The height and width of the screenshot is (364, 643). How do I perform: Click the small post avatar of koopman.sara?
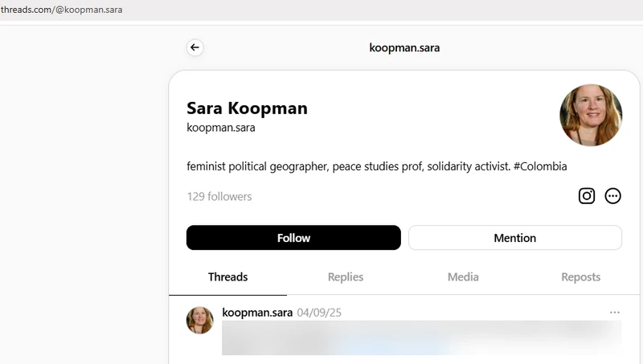click(199, 320)
